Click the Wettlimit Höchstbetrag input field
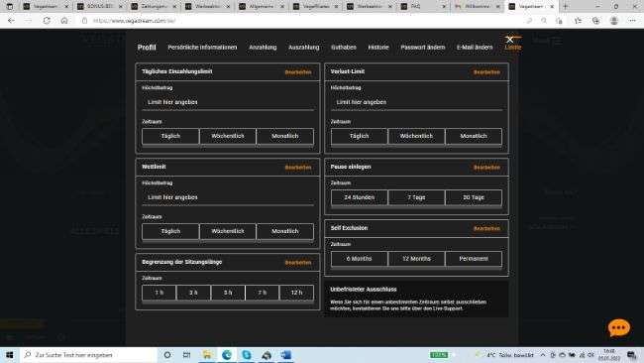Image resolution: width=644 pixels, height=363 pixels. [x=228, y=197]
